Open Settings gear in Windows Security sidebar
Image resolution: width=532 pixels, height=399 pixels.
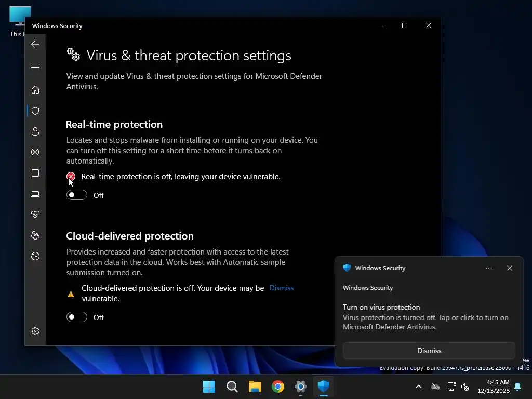35,331
